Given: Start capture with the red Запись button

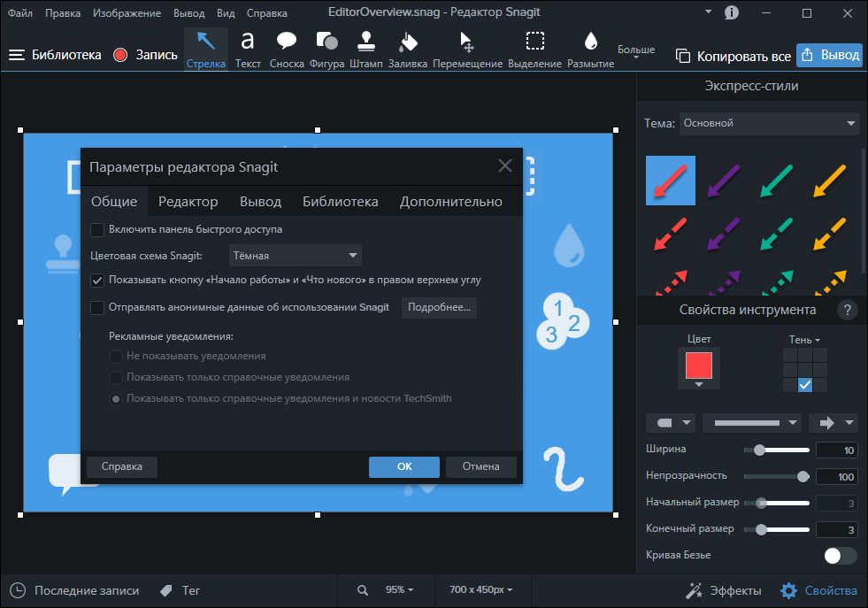Looking at the screenshot, I should point(146,55).
